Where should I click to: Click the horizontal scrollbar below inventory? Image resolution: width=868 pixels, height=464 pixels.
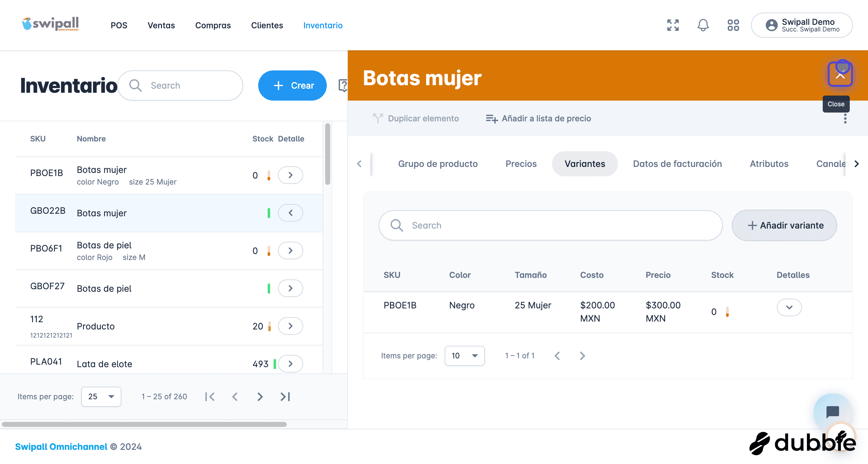coord(144,424)
